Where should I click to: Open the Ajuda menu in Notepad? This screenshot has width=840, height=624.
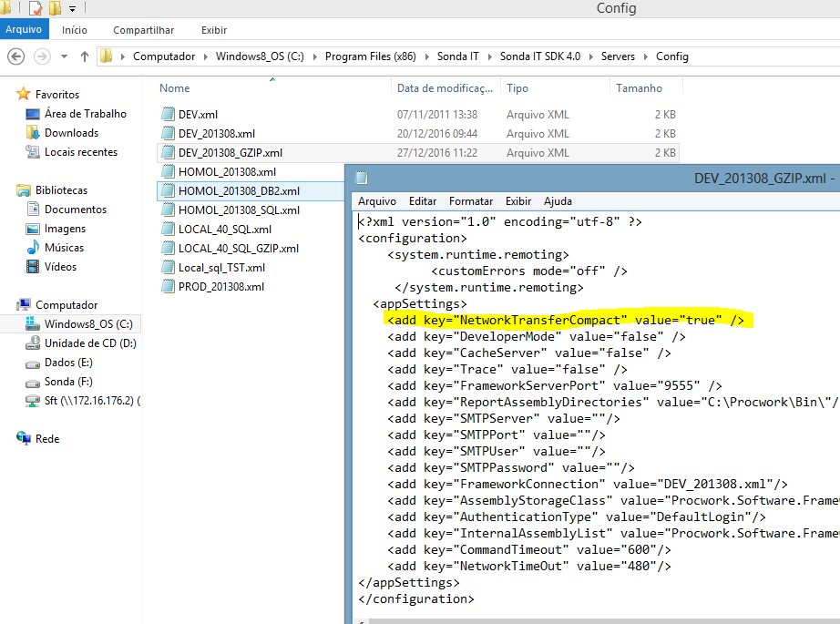click(558, 201)
